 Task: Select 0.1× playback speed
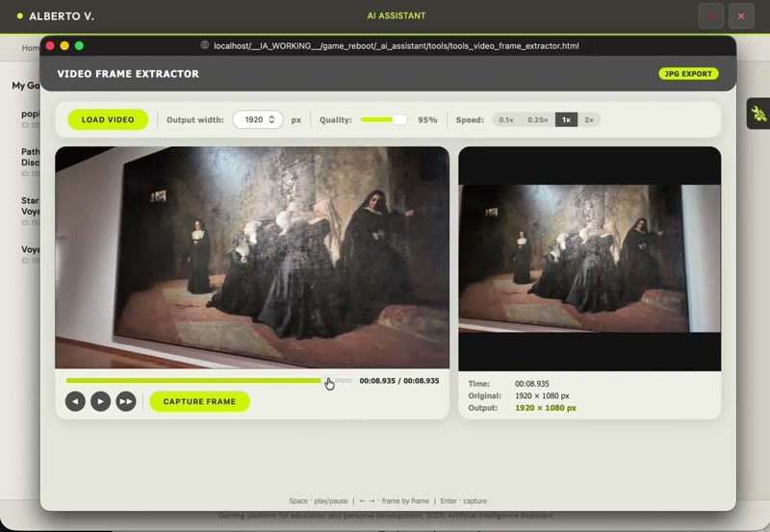pyautogui.click(x=506, y=119)
